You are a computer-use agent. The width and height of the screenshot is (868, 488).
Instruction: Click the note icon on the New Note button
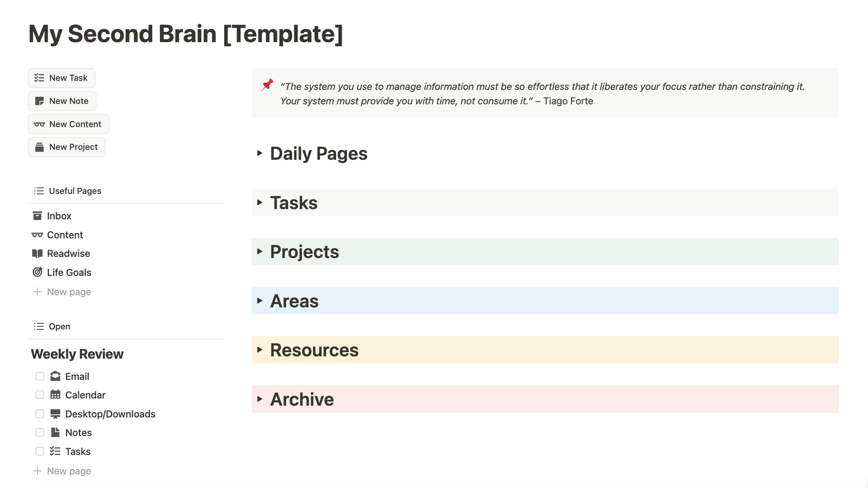tap(40, 101)
